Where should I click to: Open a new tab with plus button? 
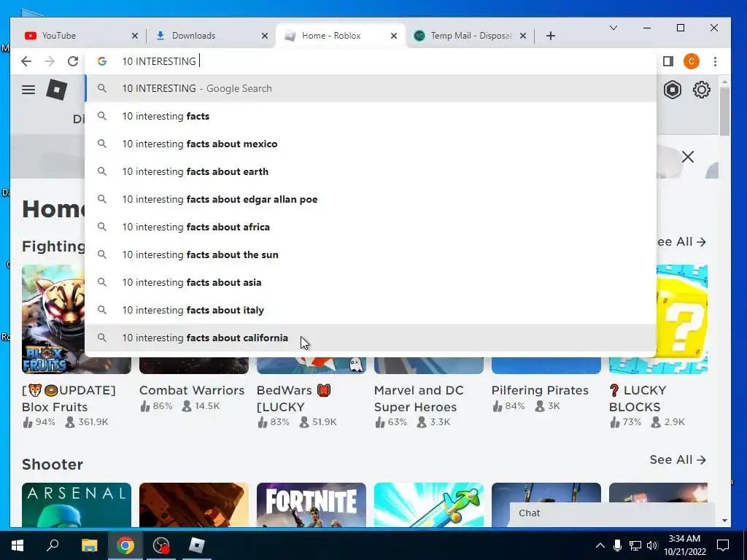[550, 36]
